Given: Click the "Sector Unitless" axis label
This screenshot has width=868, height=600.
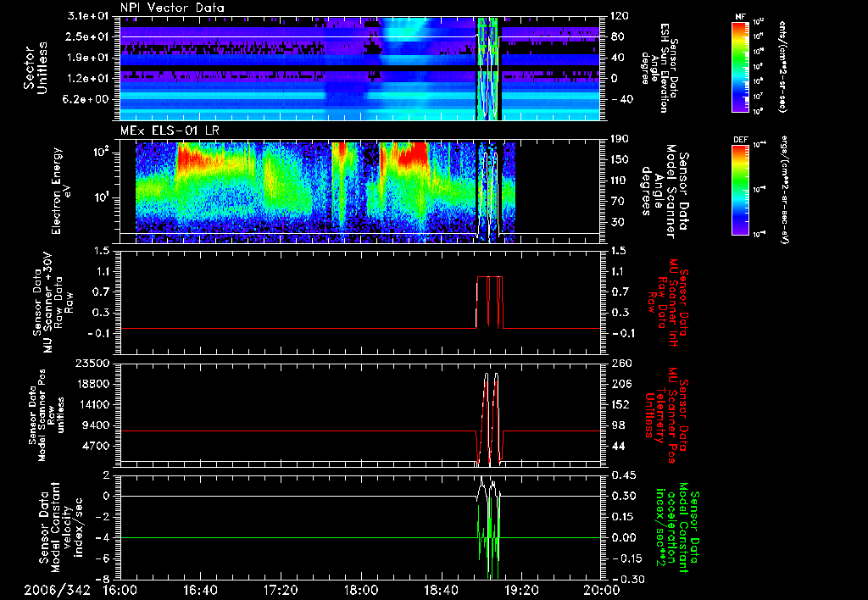Looking at the screenshot, I should pyautogui.click(x=36, y=68).
